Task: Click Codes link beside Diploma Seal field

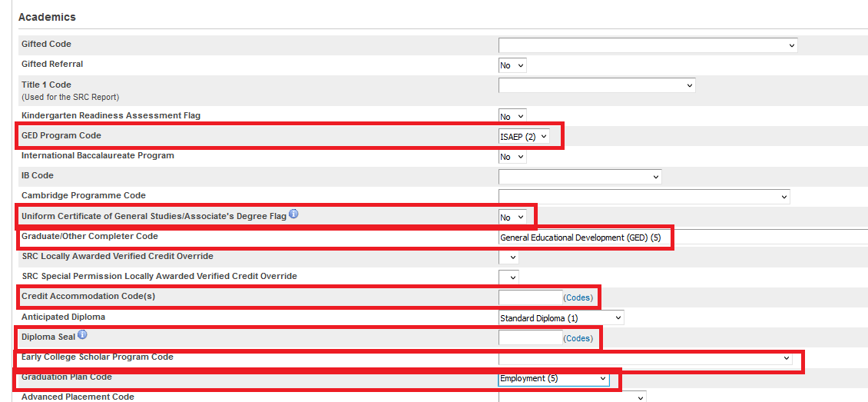Action: point(578,338)
